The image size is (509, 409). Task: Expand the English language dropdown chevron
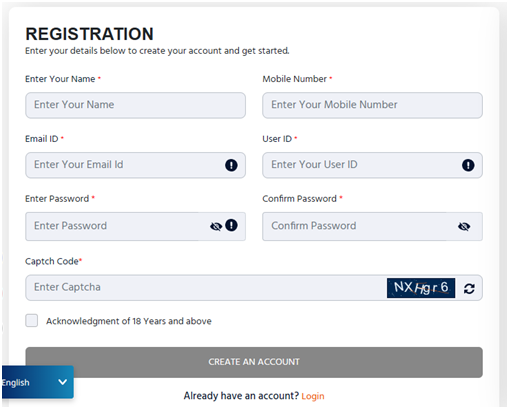pyautogui.click(x=62, y=382)
